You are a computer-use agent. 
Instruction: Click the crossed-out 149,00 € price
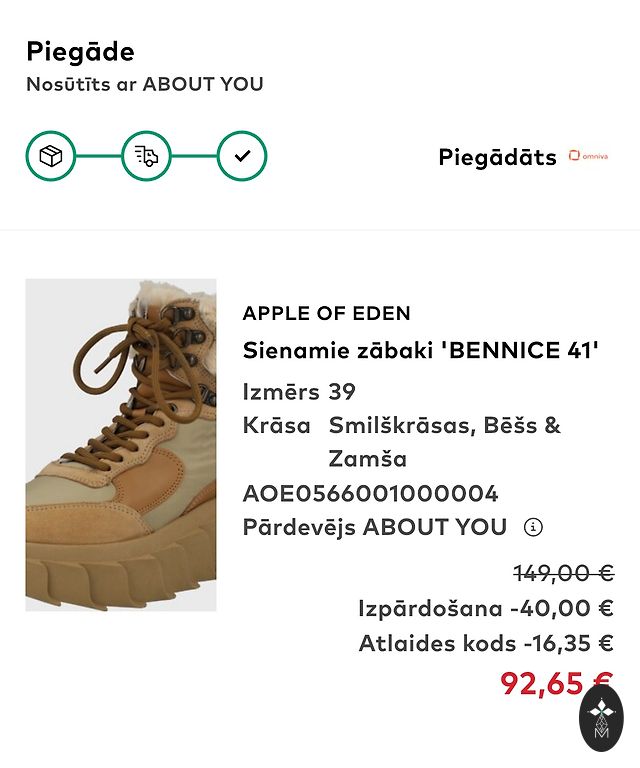(x=563, y=573)
